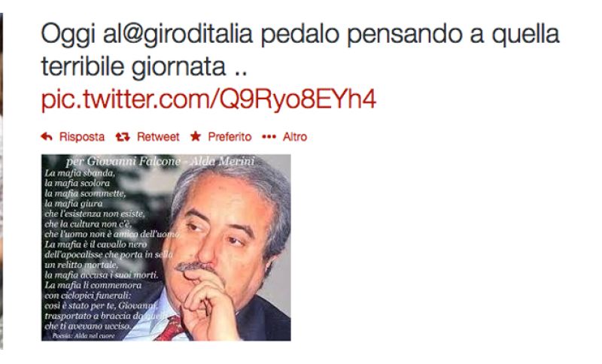Click the profile avatar sliver at left edge
The height and width of the screenshot is (364, 602).
click(2, 180)
